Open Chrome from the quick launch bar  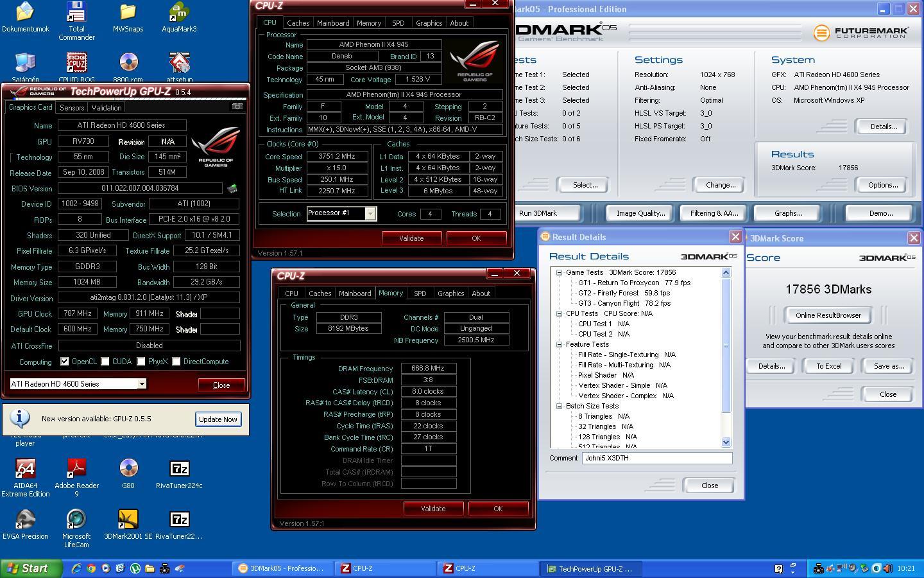pos(91,568)
